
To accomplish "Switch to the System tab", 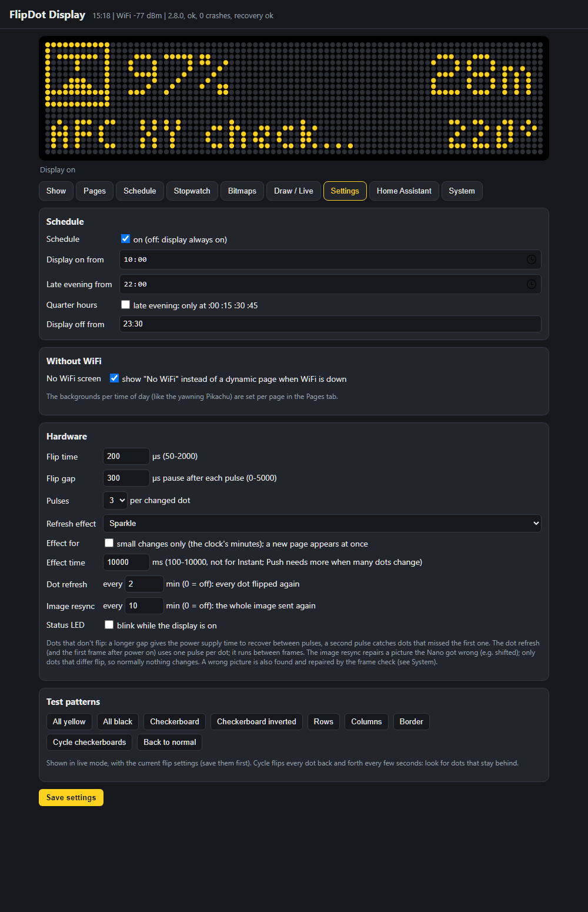I will [x=462, y=191].
